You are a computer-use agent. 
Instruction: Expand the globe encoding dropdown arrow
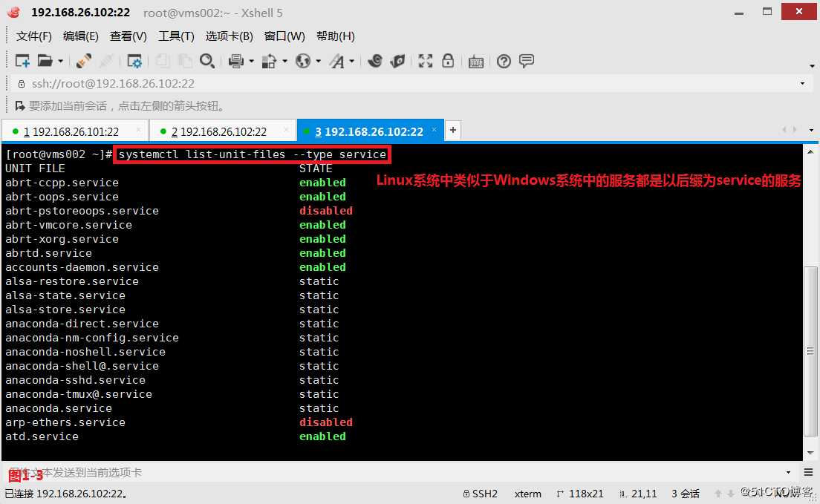(319, 61)
